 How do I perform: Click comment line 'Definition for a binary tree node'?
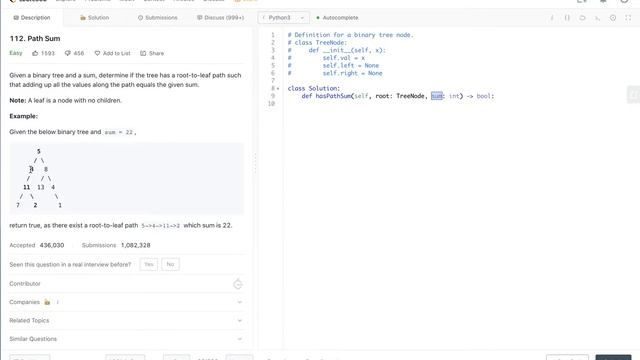point(350,35)
